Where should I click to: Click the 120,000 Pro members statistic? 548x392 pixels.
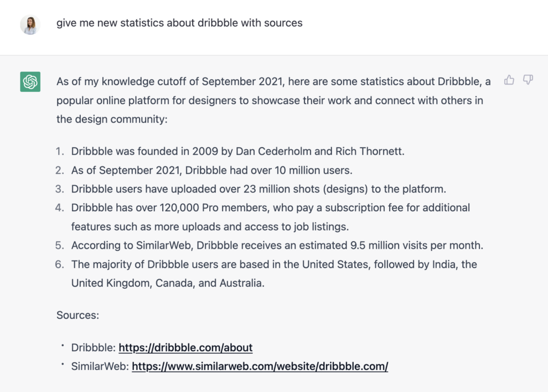coord(270,207)
